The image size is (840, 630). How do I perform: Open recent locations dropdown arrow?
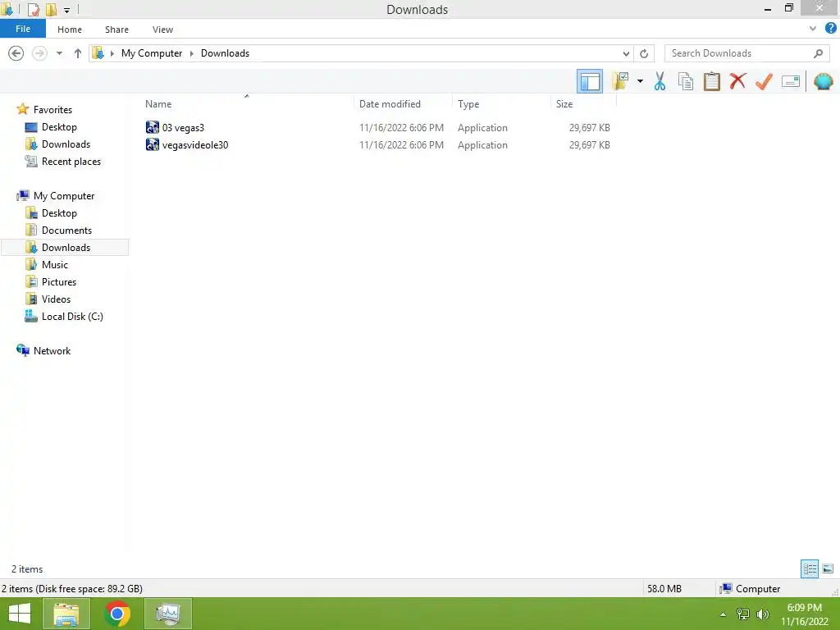tap(59, 53)
